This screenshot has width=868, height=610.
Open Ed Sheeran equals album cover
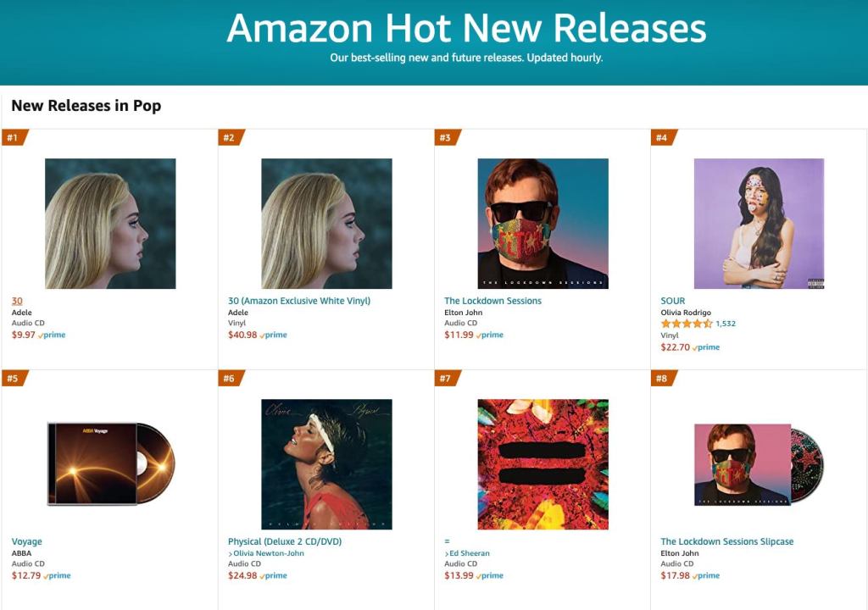click(x=542, y=464)
